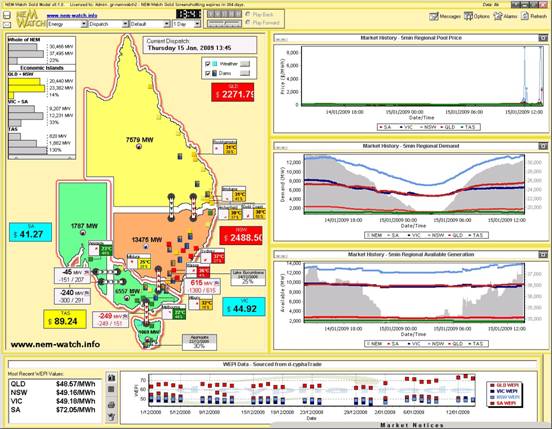
Task: Click the Current Dispatch date and time box
Action: pos(200,45)
